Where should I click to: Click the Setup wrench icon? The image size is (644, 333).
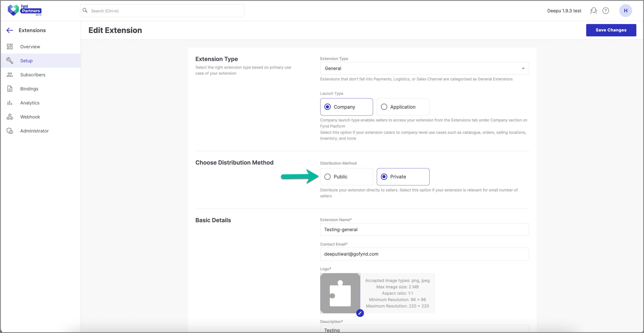click(10, 61)
